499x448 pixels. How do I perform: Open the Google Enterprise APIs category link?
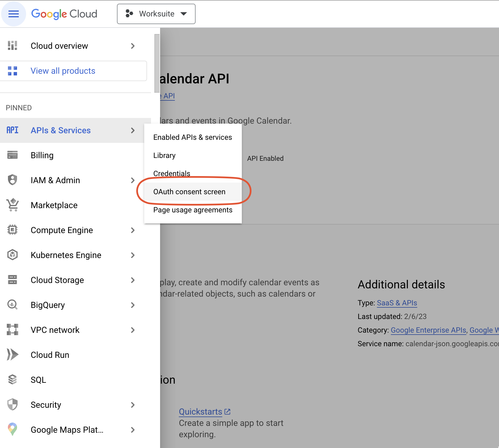point(428,330)
